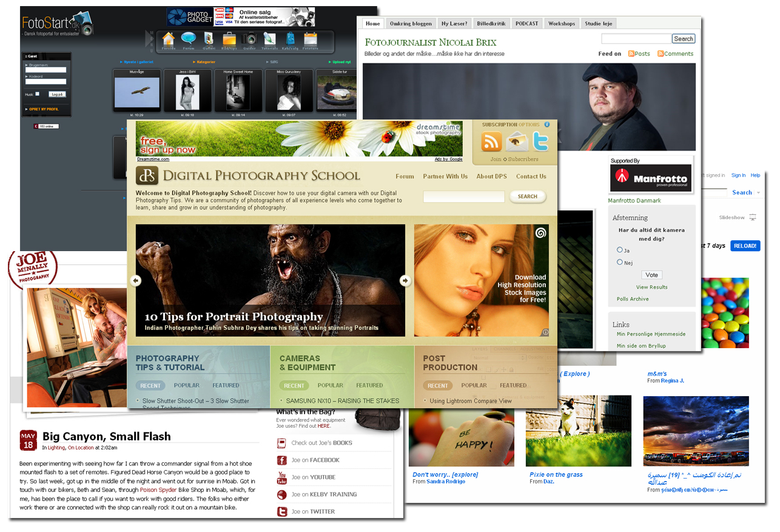This screenshot has width=780, height=532.
Task: Select the Nej poll radio button
Action: (620, 262)
